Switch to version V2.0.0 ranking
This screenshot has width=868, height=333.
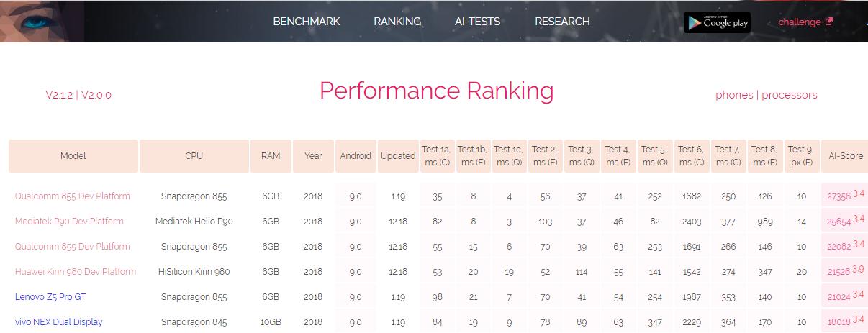pyautogui.click(x=96, y=95)
